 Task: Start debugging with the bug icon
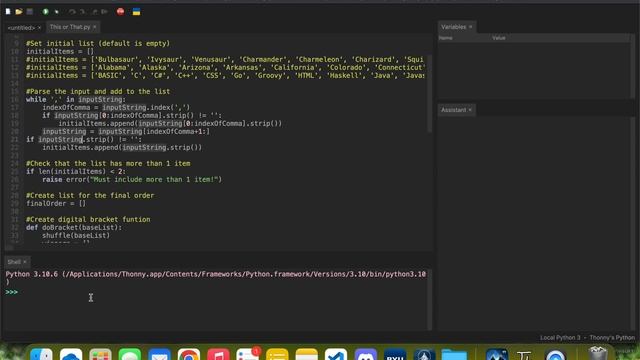pyautogui.click(x=57, y=11)
